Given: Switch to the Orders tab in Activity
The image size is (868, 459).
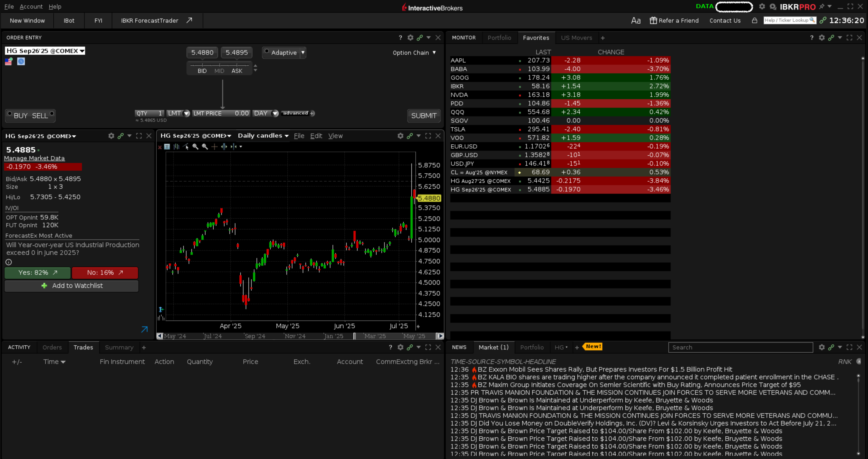Looking at the screenshot, I should point(52,347).
